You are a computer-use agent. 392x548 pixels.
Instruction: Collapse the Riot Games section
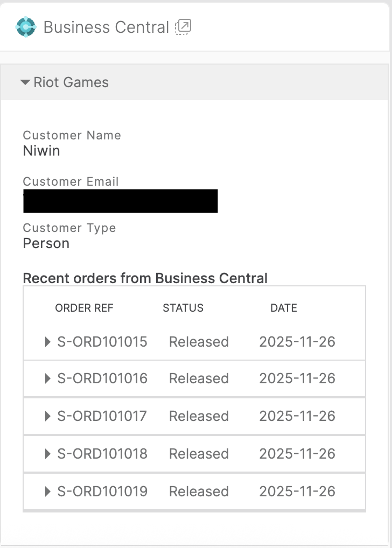pyautogui.click(x=25, y=83)
